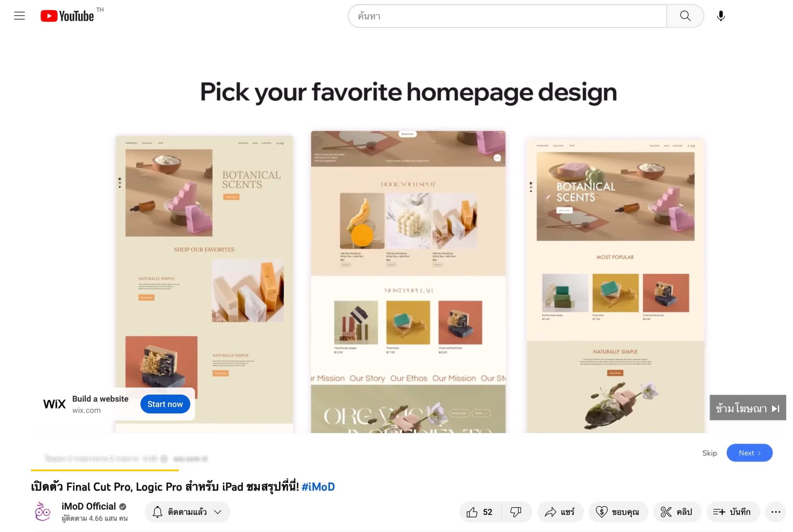Viewport: 793px width, 532px height.
Task: Save video to playlist with บันทึก
Action: [x=733, y=512]
